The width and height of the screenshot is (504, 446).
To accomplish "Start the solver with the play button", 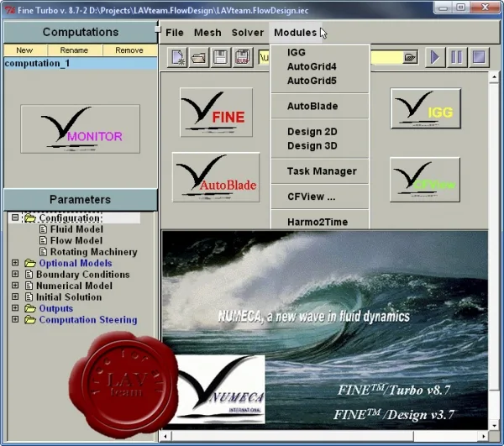I will tap(435, 57).
